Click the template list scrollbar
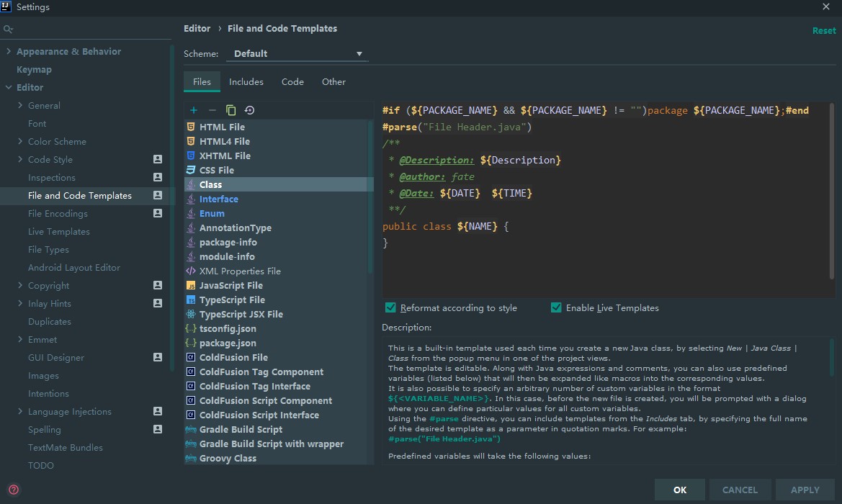Screen dimensions: 842x504 [370, 196]
